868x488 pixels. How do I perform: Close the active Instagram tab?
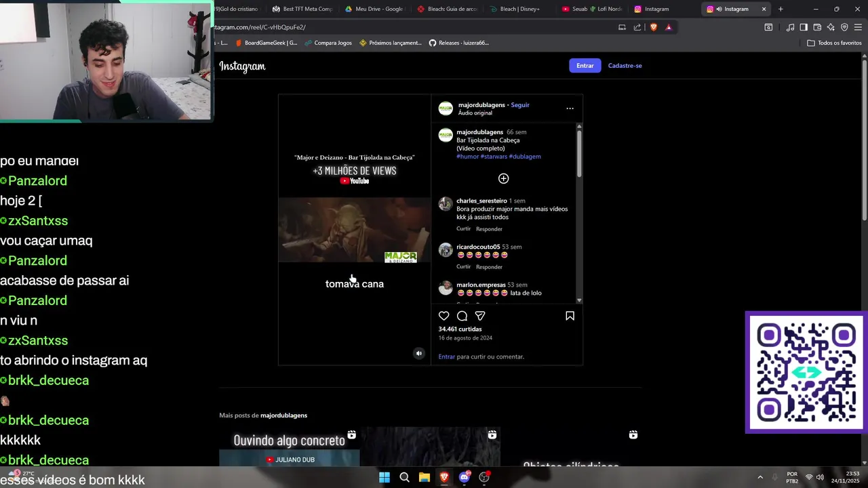click(x=764, y=9)
